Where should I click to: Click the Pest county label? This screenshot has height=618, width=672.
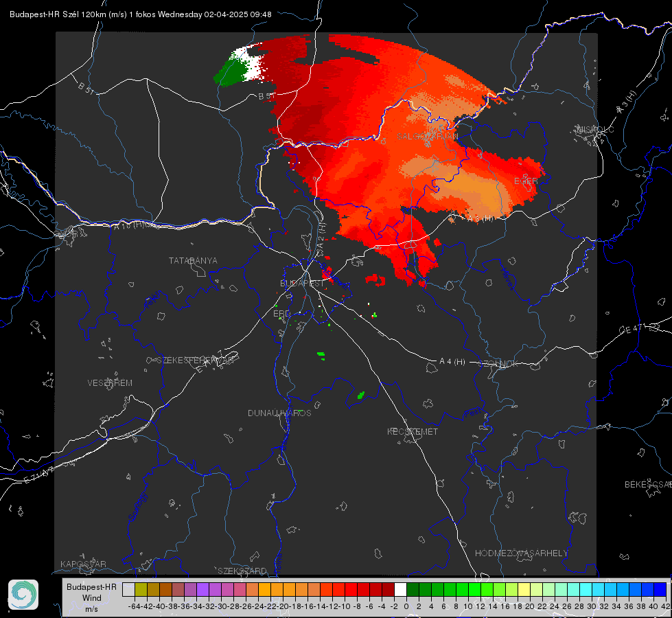coord(472,413)
